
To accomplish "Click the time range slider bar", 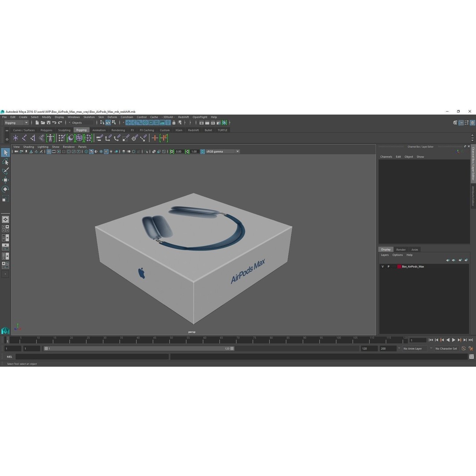I will [139, 349].
